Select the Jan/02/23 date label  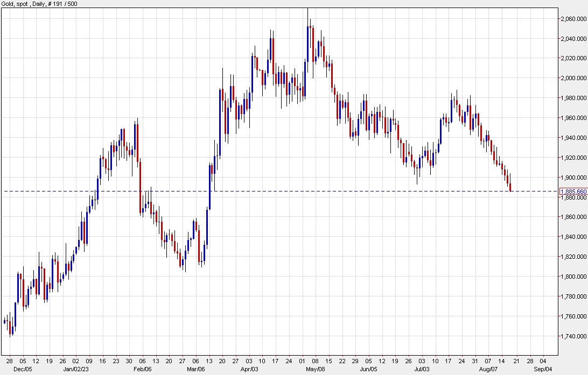[76, 370]
